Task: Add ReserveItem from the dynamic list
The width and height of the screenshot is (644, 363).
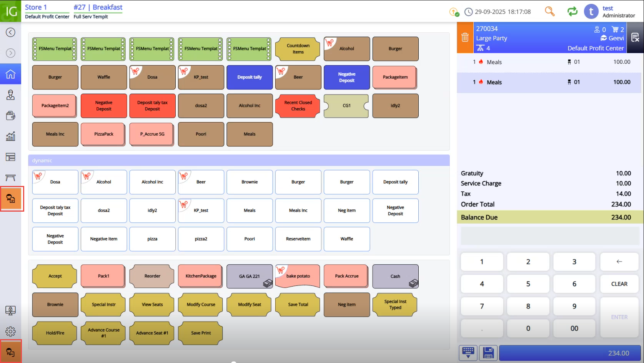Action: click(298, 239)
